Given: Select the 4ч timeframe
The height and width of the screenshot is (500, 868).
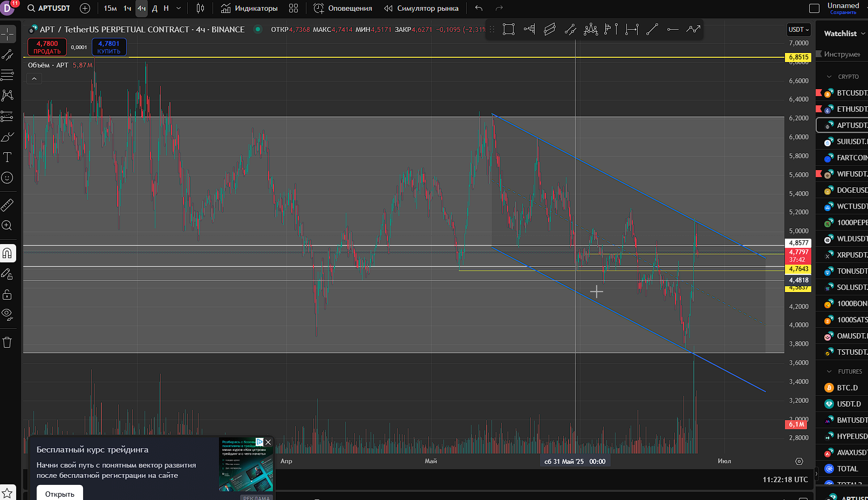Looking at the screenshot, I should [x=141, y=8].
